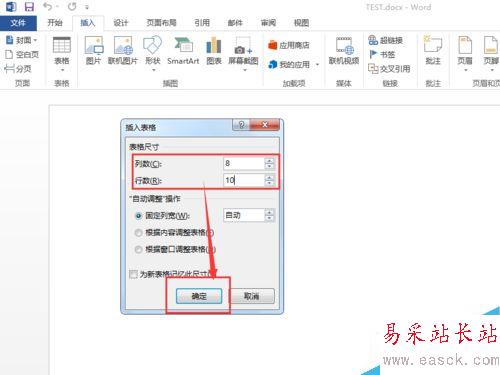
Task: Click the 行数 rows input field
Action: coord(244,180)
